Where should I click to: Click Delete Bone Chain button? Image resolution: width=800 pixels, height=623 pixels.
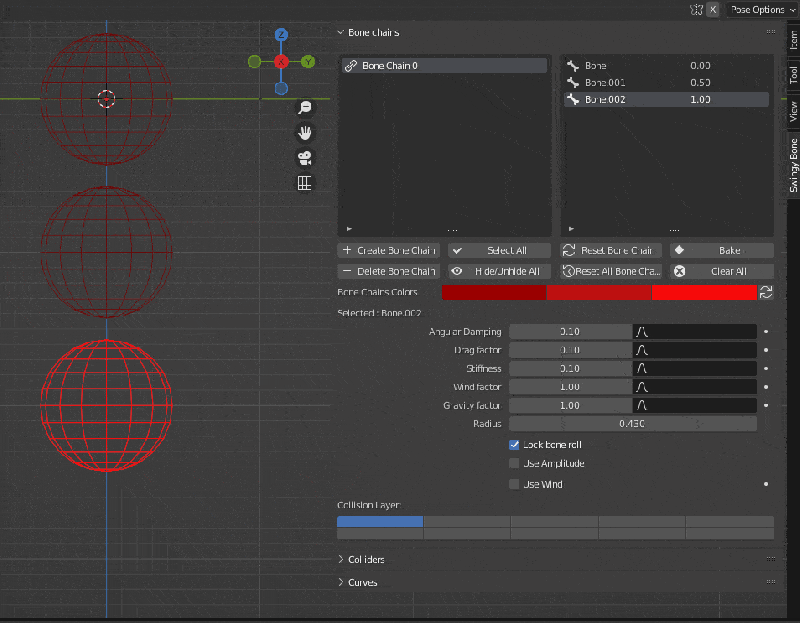click(389, 271)
